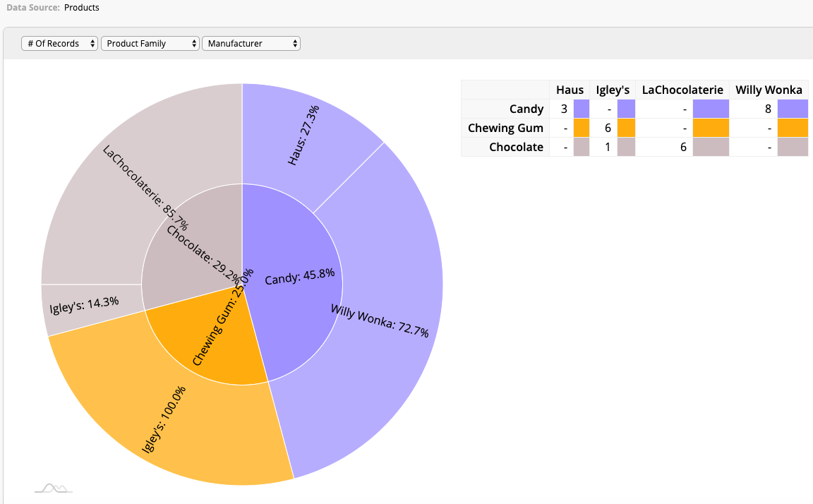Click the Chewing Gum Igley's value 6
The height and width of the screenshot is (504, 813).
608,128
